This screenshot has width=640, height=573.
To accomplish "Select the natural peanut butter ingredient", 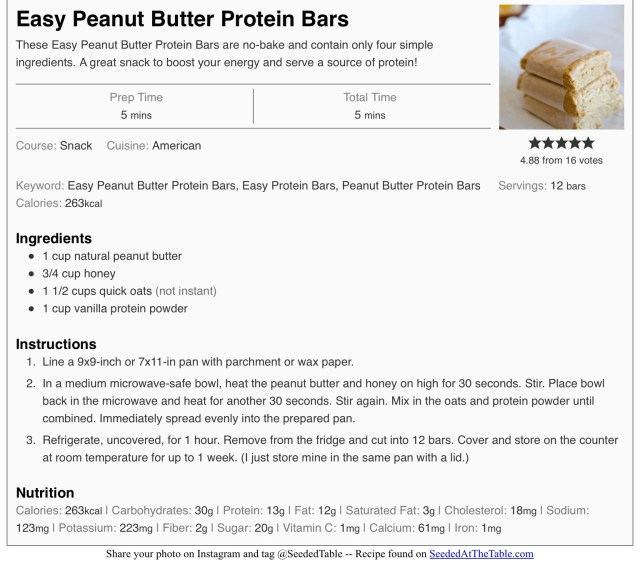I will (112, 256).
